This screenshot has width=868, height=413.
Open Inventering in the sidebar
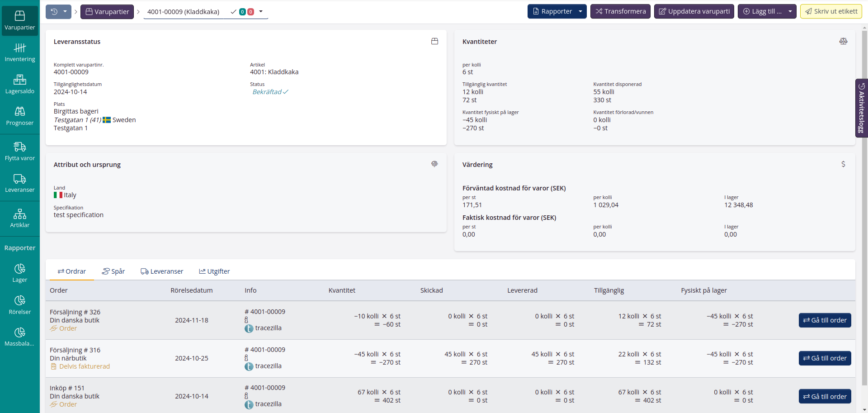[x=20, y=52]
